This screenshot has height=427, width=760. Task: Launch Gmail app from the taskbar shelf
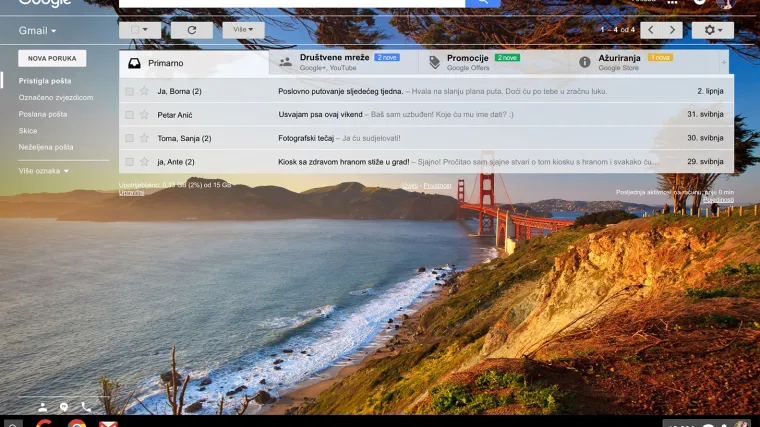pyautogui.click(x=108, y=424)
